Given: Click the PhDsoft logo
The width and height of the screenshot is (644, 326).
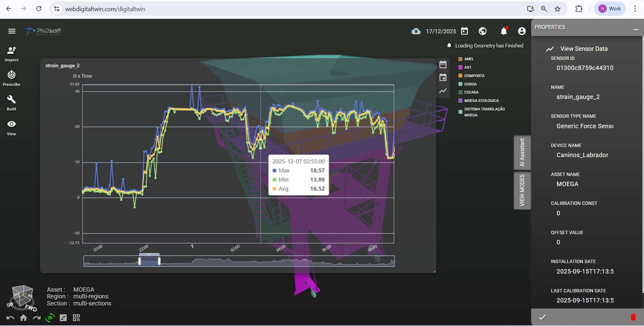Looking at the screenshot, I should click(43, 31).
